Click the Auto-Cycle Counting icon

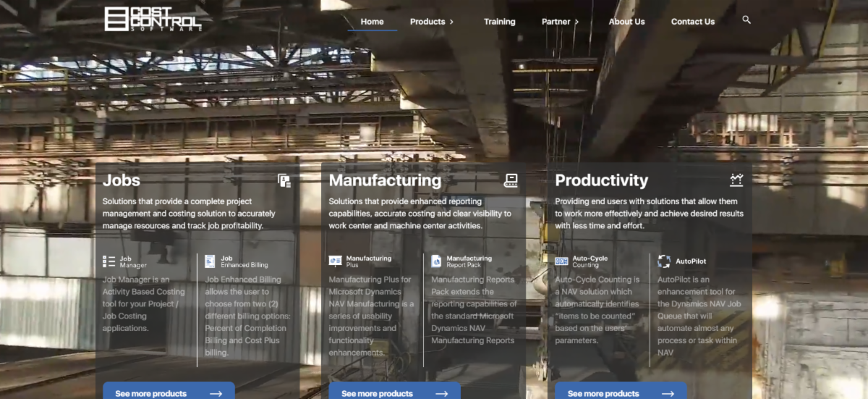coord(561,261)
